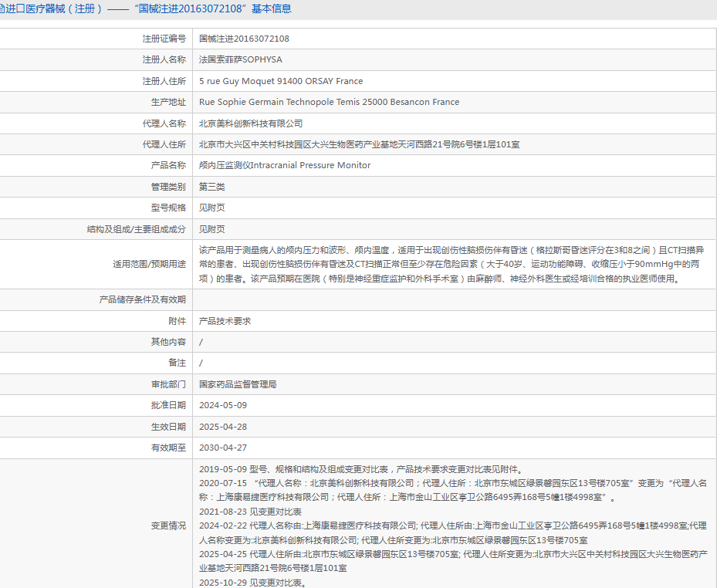This screenshot has height=588, width=717.
Task: Select production address Rue Sophie Germain Technopole Temis
Action: 329,102
